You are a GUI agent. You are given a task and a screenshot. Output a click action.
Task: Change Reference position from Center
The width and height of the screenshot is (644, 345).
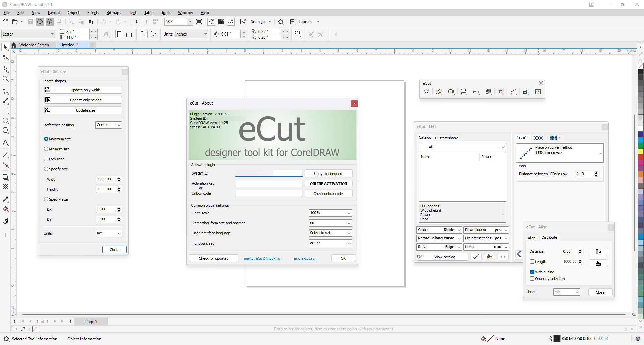[108, 125]
